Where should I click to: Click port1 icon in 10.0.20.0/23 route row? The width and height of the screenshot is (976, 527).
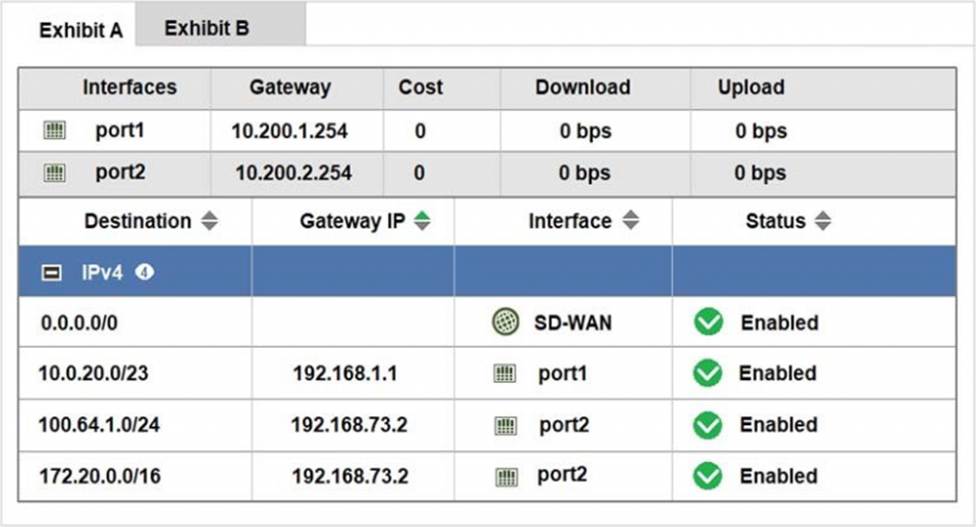coord(506,374)
